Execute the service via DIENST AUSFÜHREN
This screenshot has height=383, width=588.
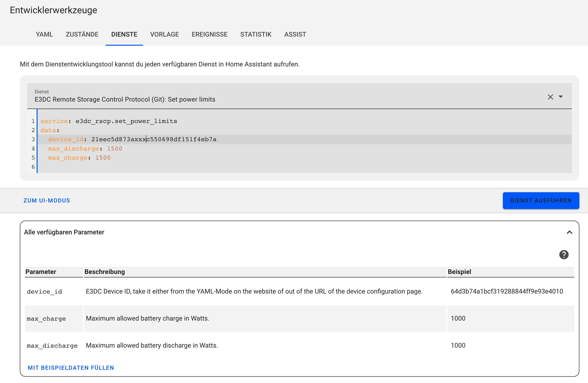point(541,200)
